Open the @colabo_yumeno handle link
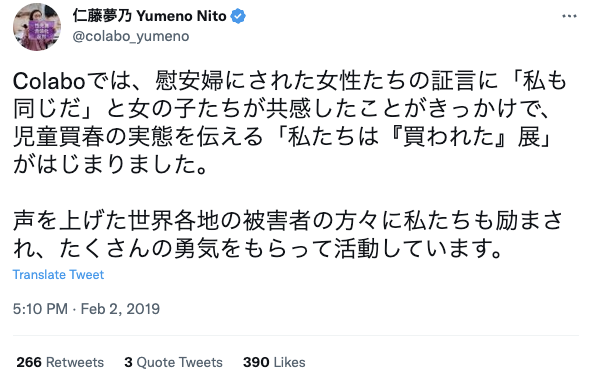 coord(131,36)
